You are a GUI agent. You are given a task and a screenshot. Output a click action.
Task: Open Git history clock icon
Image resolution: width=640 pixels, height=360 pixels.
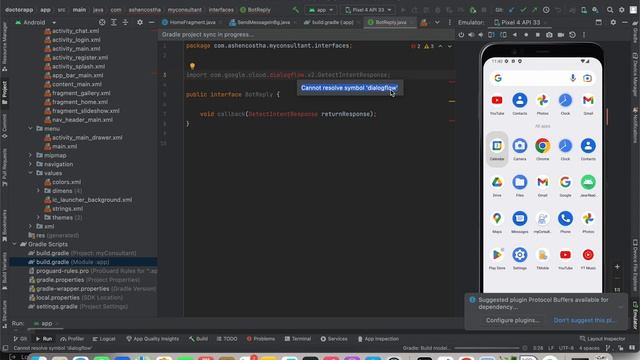[x=546, y=10]
